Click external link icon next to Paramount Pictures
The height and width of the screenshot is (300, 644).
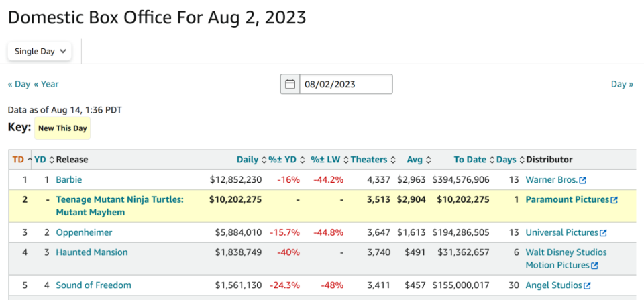coord(614,200)
